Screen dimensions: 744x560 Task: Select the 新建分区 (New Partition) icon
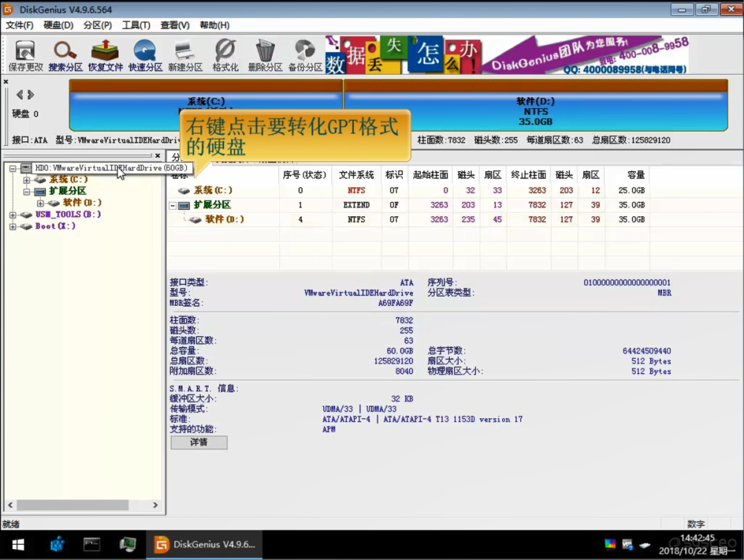point(185,55)
